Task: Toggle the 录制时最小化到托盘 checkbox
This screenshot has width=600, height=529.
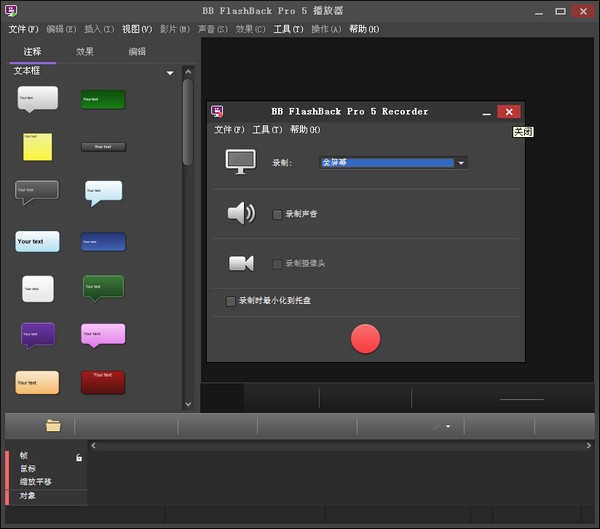Action: 231,300
